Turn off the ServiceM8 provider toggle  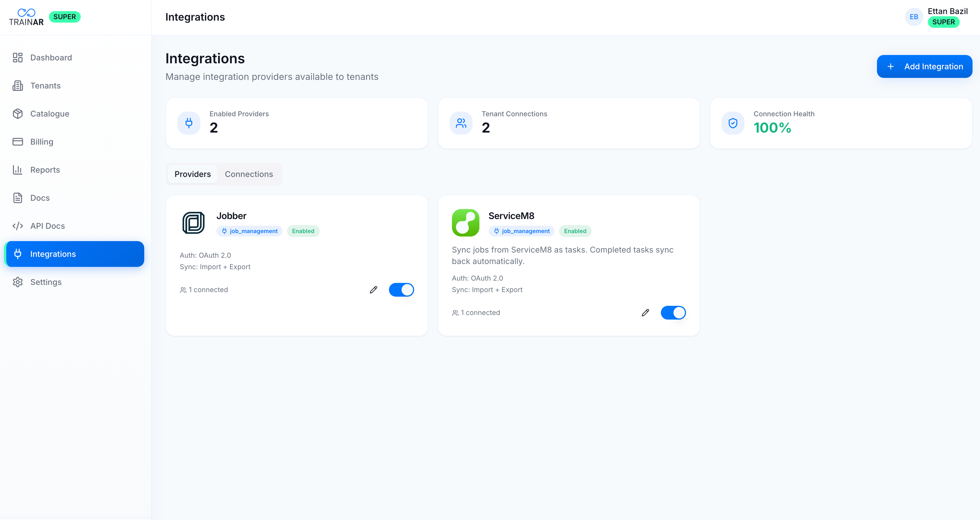coord(673,312)
